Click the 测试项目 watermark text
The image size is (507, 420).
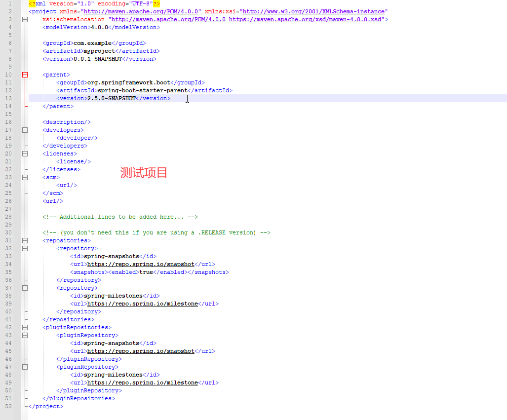pyautogui.click(x=143, y=173)
